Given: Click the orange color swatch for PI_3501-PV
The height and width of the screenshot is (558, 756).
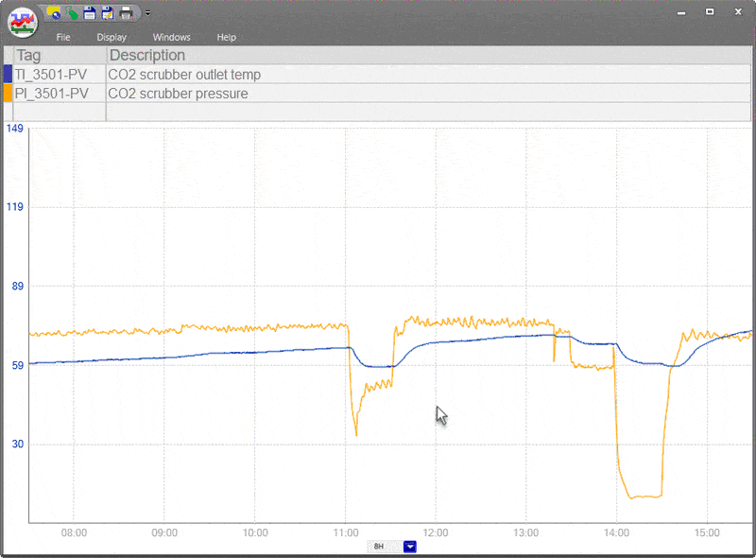Looking at the screenshot, I should [x=8, y=94].
